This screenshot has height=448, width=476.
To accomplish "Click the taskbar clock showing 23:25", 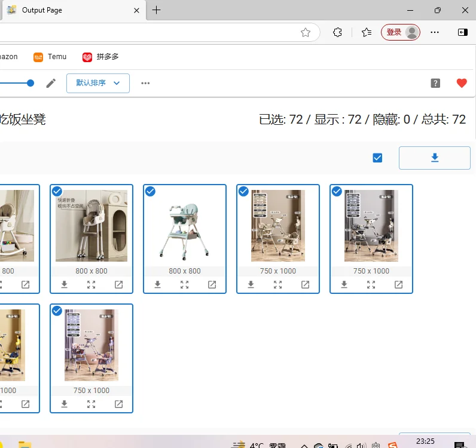I will [x=425, y=441].
